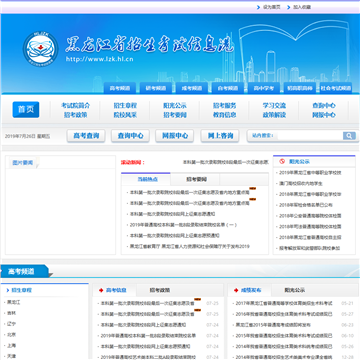The image size is (360, 360).
Task: Open 阳光公示 item '报考解放军和武警部队院校参加'
Action: coord(310,248)
